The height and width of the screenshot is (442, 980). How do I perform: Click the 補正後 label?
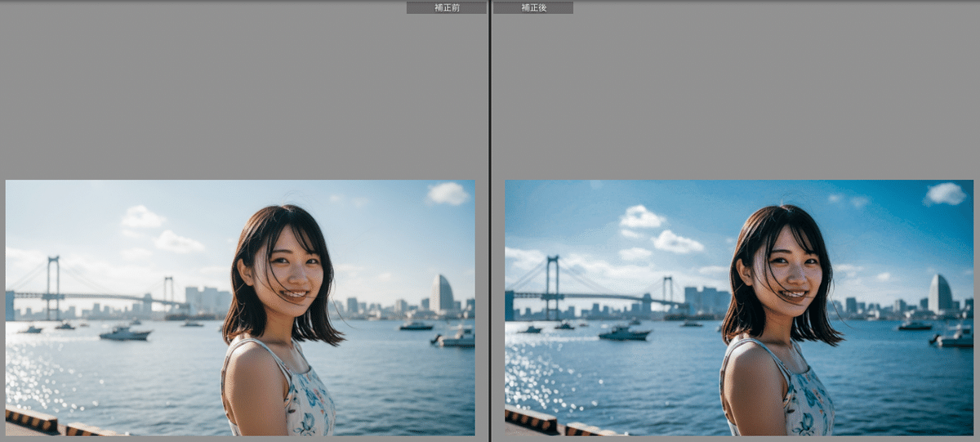[533, 7]
